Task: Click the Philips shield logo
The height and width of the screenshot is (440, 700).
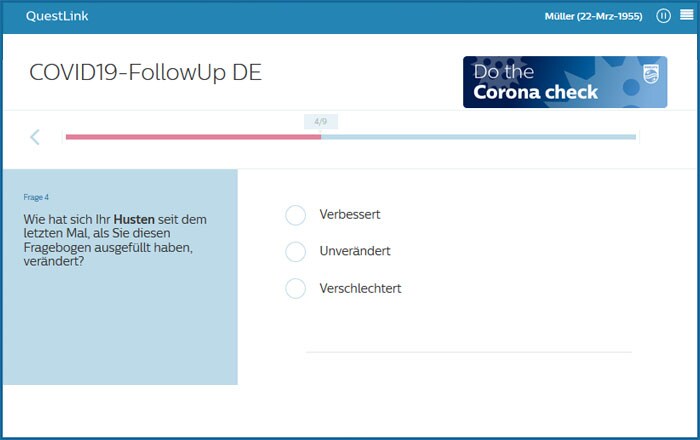Action: (x=650, y=74)
